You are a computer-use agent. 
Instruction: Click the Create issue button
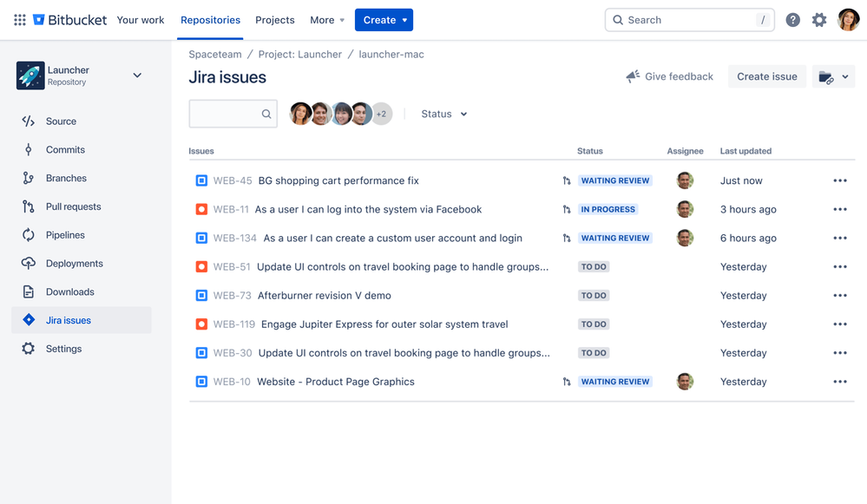pos(766,76)
